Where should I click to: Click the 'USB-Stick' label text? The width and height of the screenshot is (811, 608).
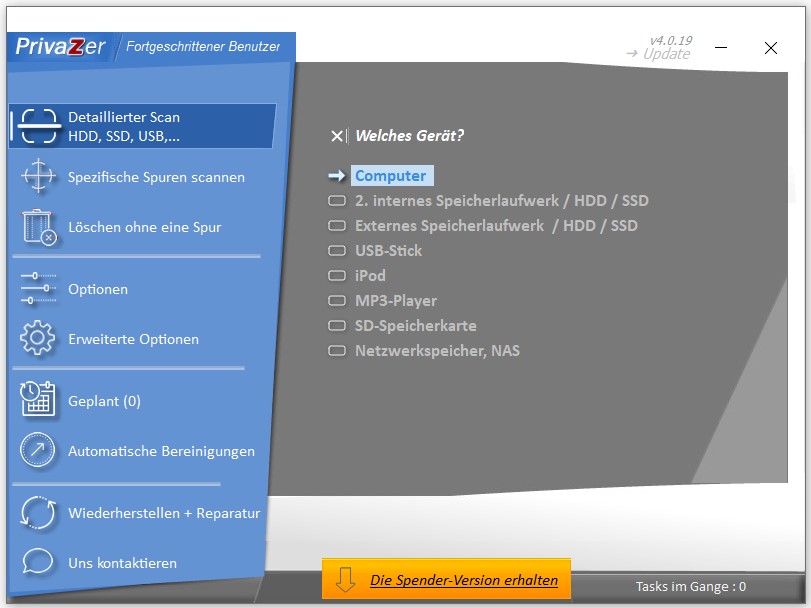[x=388, y=251]
